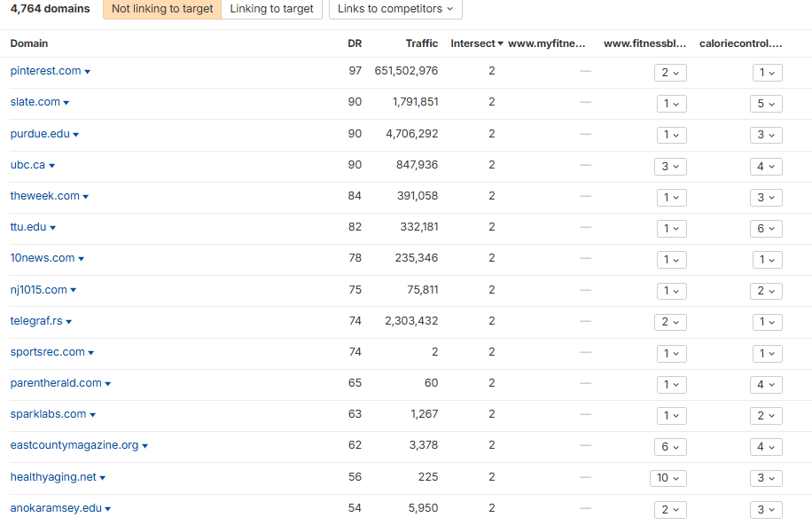Expand theweek.com fitnessbl links dropdown showing 1

(x=672, y=198)
